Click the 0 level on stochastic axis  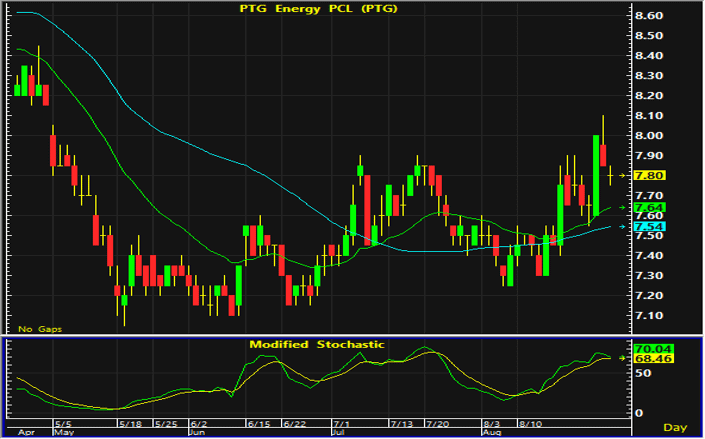[638, 413]
